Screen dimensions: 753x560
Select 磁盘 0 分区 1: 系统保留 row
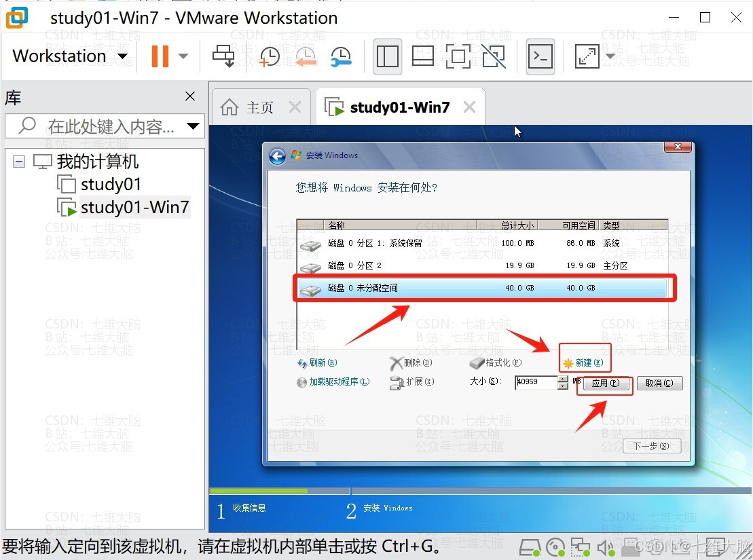(x=482, y=244)
